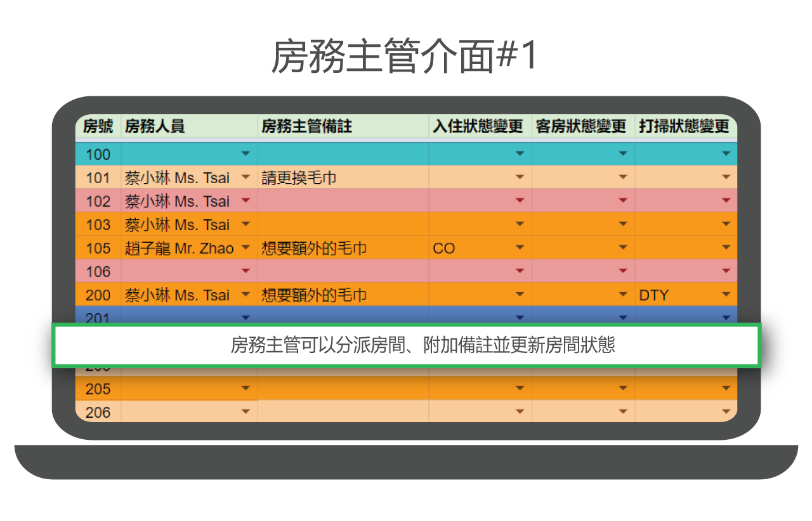The height and width of the screenshot is (521, 812).
Task: Open housekeeper dropdown for room 200
Action: tap(246, 295)
